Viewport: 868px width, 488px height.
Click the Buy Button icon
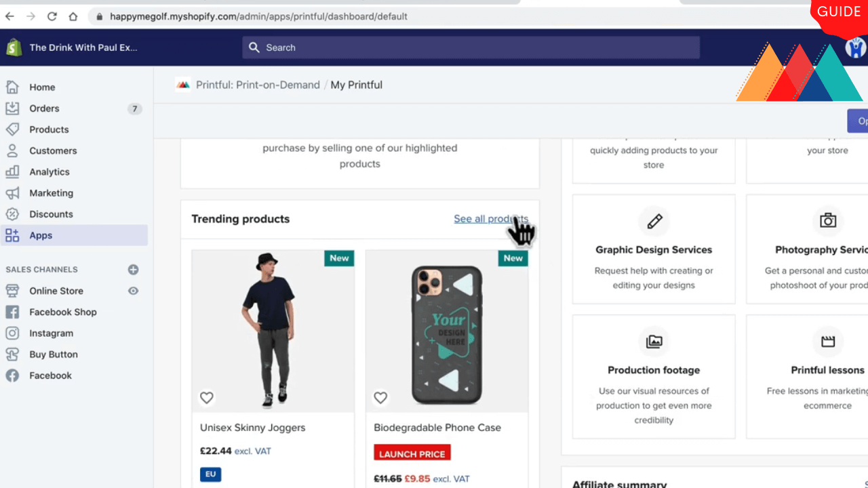point(12,354)
